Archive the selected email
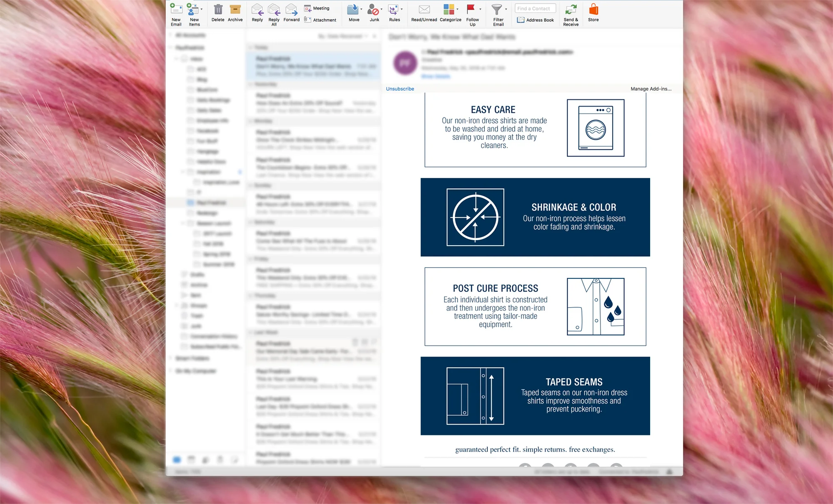This screenshot has width=833, height=504. pos(235,13)
